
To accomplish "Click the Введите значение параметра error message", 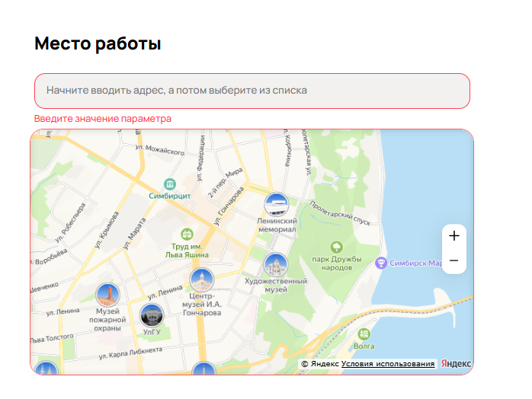I will (103, 119).
